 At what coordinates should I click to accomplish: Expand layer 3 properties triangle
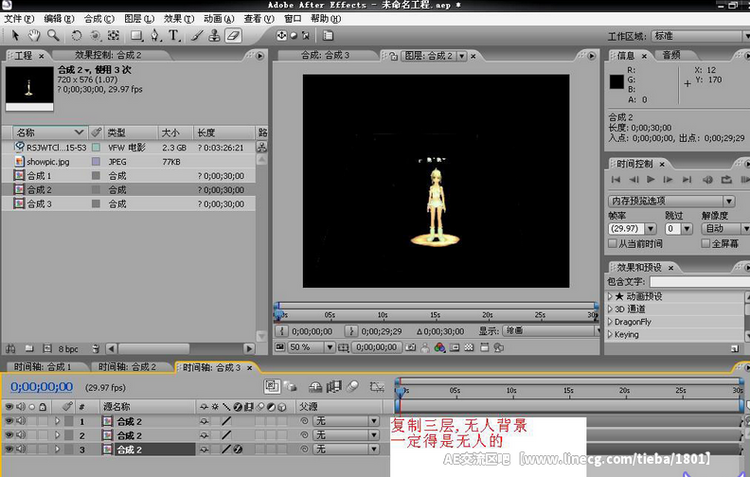pos(57,449)
